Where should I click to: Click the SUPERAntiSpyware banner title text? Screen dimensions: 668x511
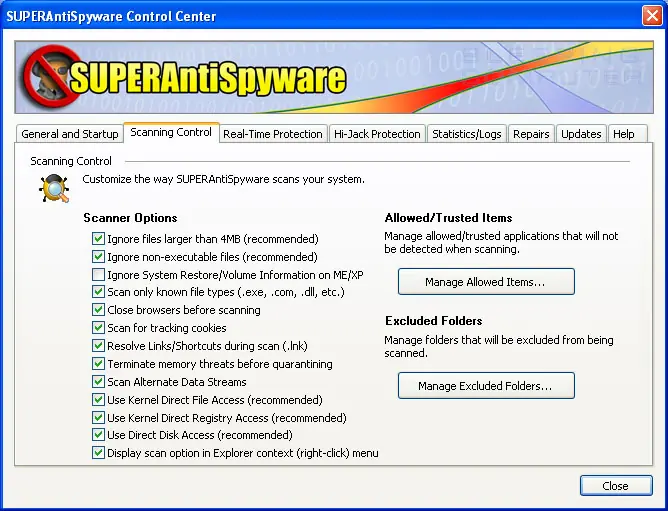(207, 78)
